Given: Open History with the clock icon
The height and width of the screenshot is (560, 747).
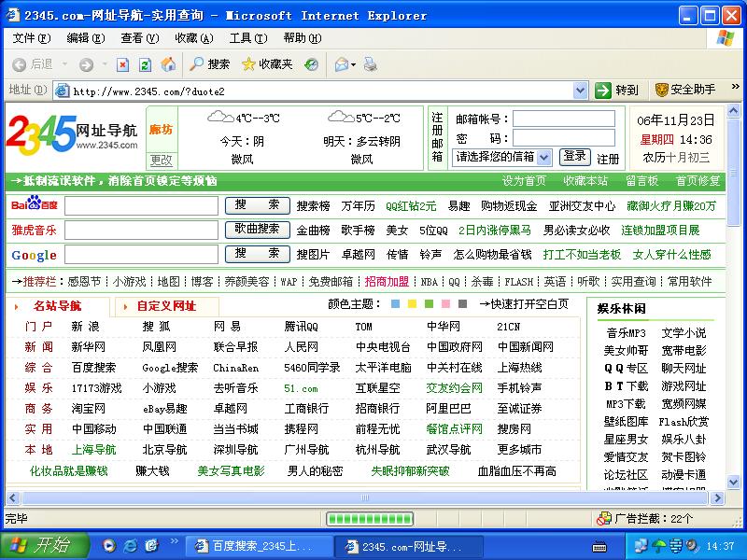Looking at the screenshot, I should 312,64.
